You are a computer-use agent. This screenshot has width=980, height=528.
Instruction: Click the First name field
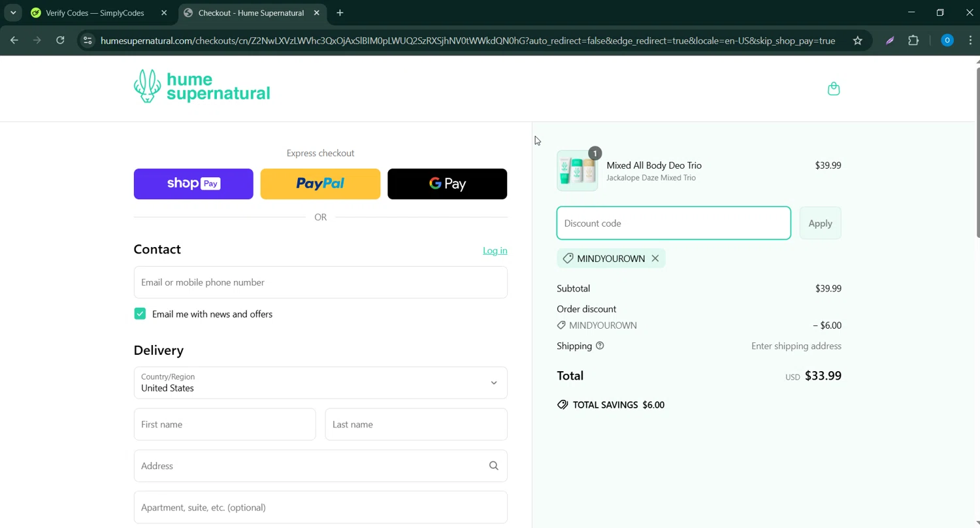click(x=225, y=425)
